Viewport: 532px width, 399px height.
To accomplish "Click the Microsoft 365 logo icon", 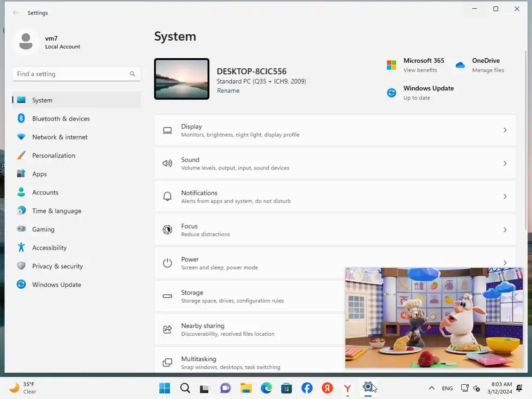I will pyautogui.click(x=392, y=65).
